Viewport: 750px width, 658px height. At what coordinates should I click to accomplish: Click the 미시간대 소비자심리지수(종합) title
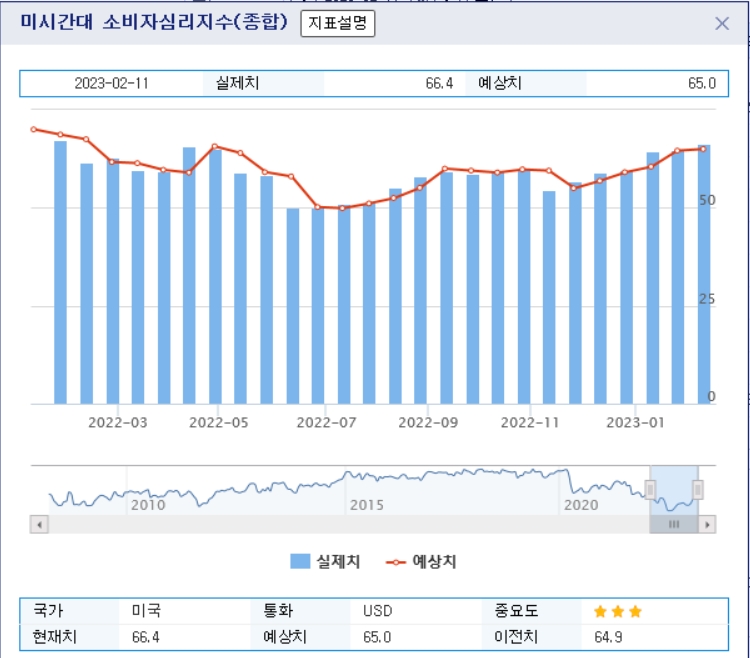pyautogui.click(x=154, y=22)
